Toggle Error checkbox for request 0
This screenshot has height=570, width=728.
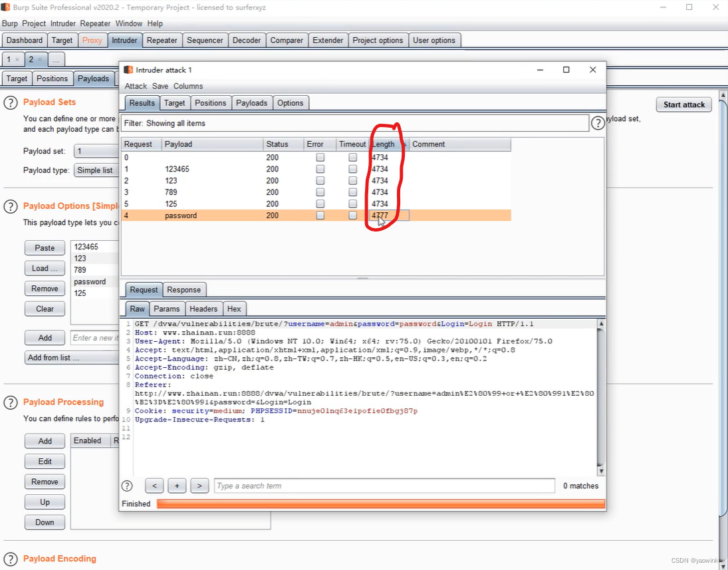pos(320,158)
